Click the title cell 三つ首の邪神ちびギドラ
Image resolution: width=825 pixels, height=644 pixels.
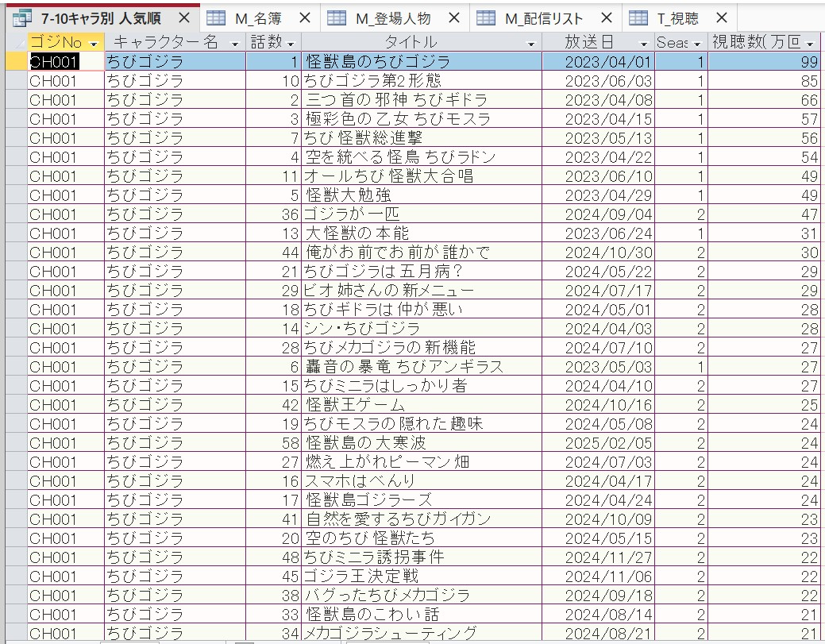click(x=422, y=99)
